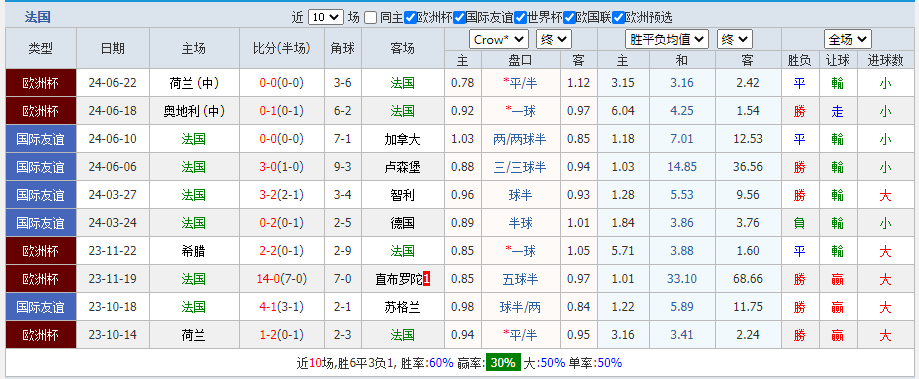Click the 进球数 column header
Screen dimensions: 919x379
[x=885, y=60]
